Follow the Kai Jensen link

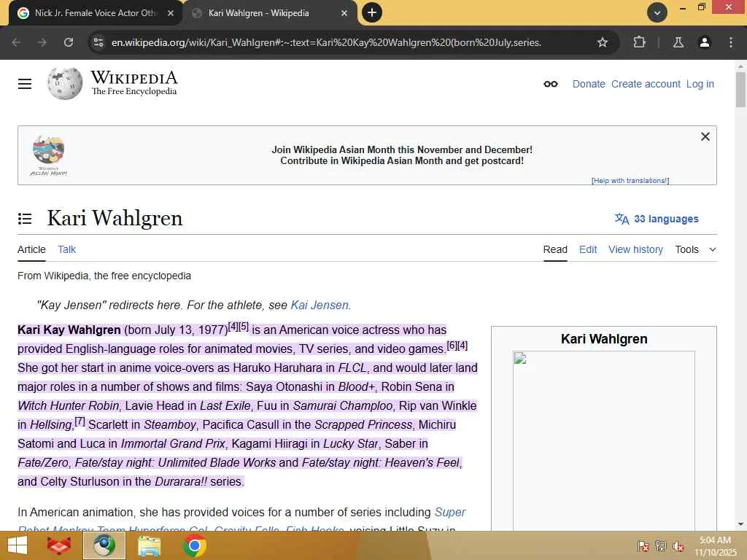(x=320, y=306)
